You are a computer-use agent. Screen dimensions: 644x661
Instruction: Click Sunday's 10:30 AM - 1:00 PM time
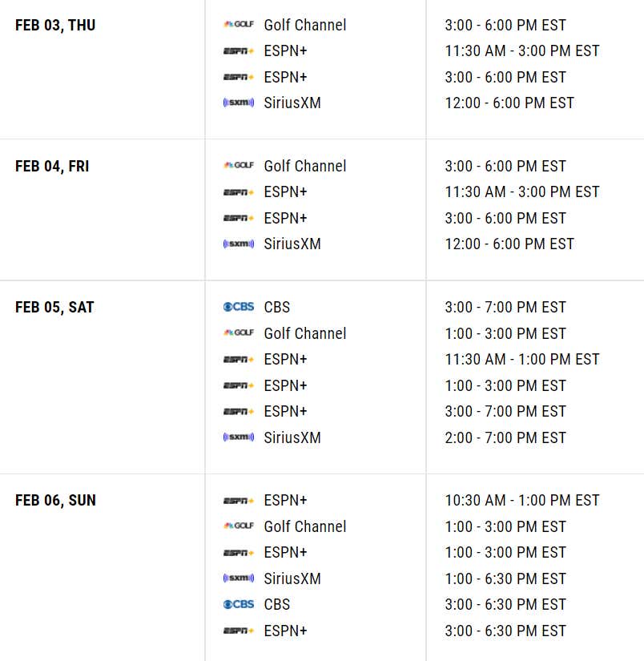tap(522, 501)
